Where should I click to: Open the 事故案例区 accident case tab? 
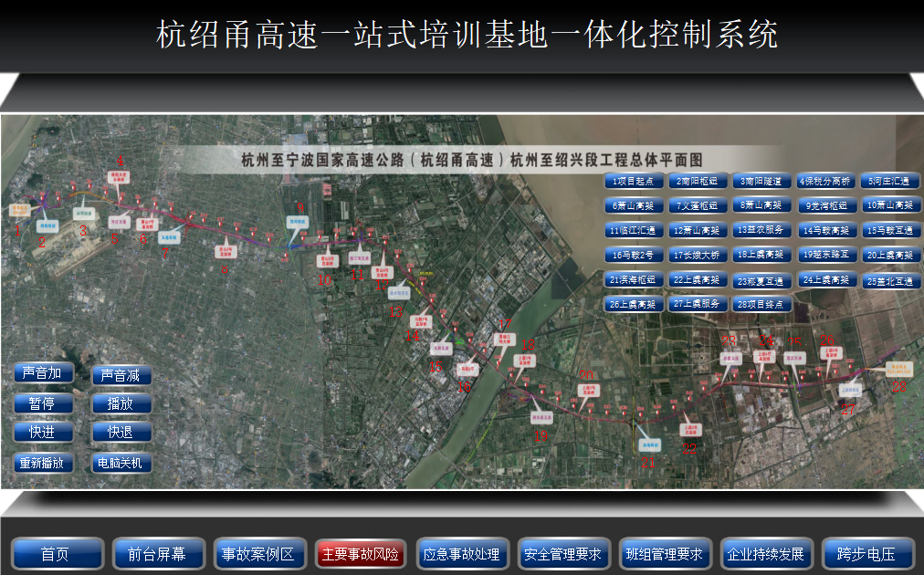(x=259, y=553)
